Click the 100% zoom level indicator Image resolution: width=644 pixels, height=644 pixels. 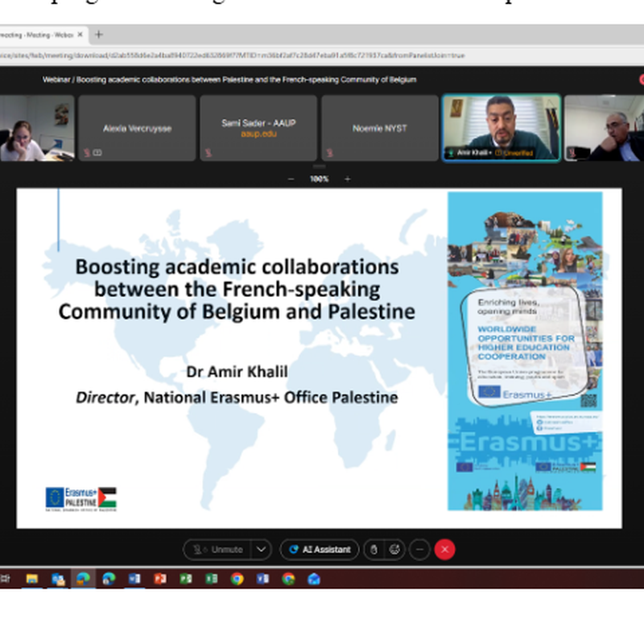(x=319, y=179)
